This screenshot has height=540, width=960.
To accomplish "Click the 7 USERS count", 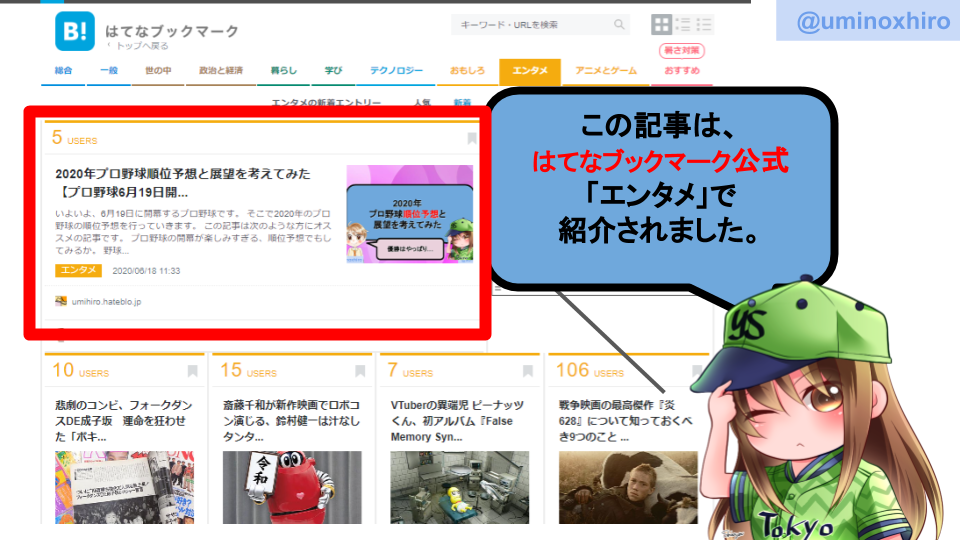I will pyautogui.click(x=410, y=370).
